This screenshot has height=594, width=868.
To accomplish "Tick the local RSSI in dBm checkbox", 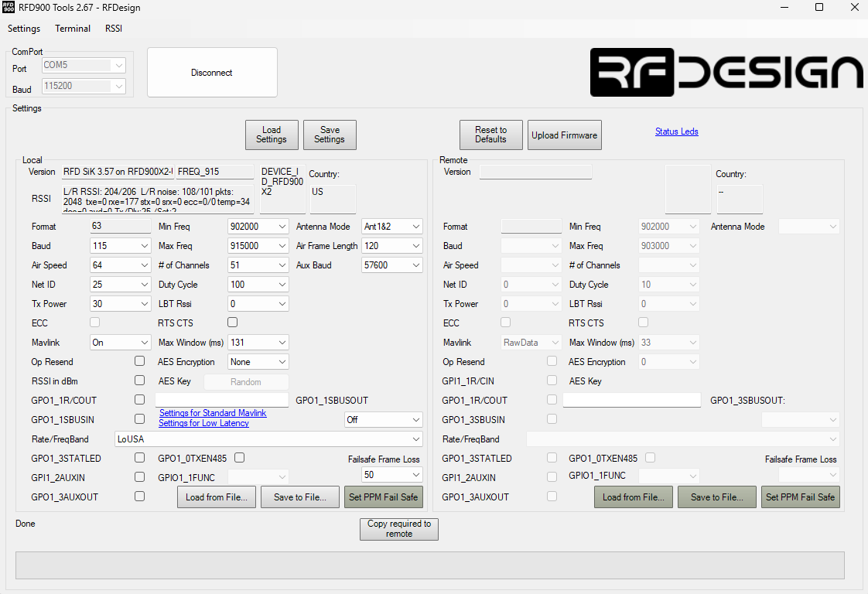I will [139, 381].
